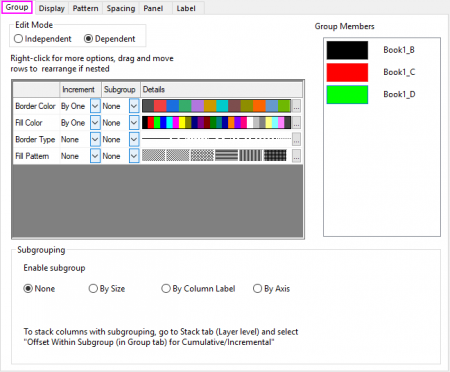Expand Fill Pattern Increment dropdown
The height and width of the screenshot is (372, 450).
95,156
